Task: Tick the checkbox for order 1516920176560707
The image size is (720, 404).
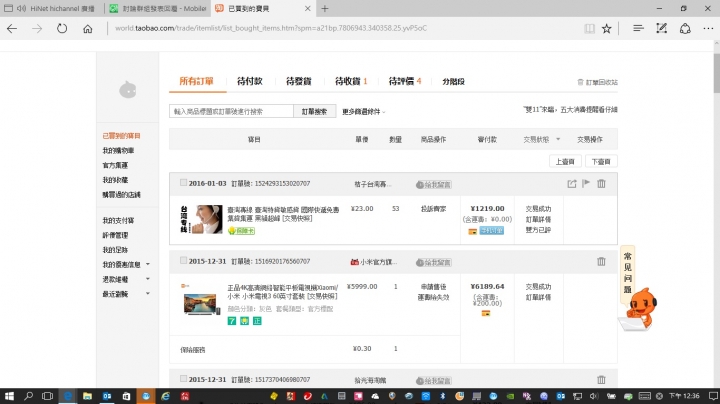Action: pos(183,261)
